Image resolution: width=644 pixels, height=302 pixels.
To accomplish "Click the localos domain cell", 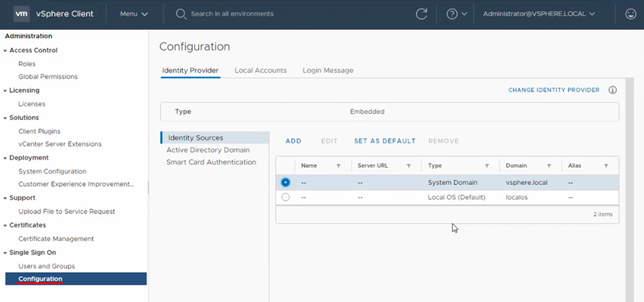I will pyautogui.click(x=516, y=197).
